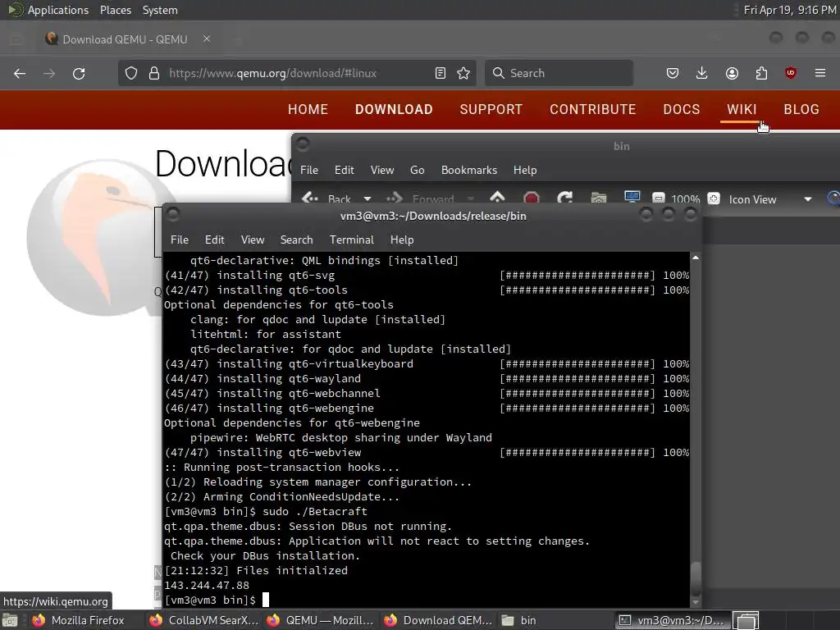Go back with Firefox back arrow

point(20,73)
